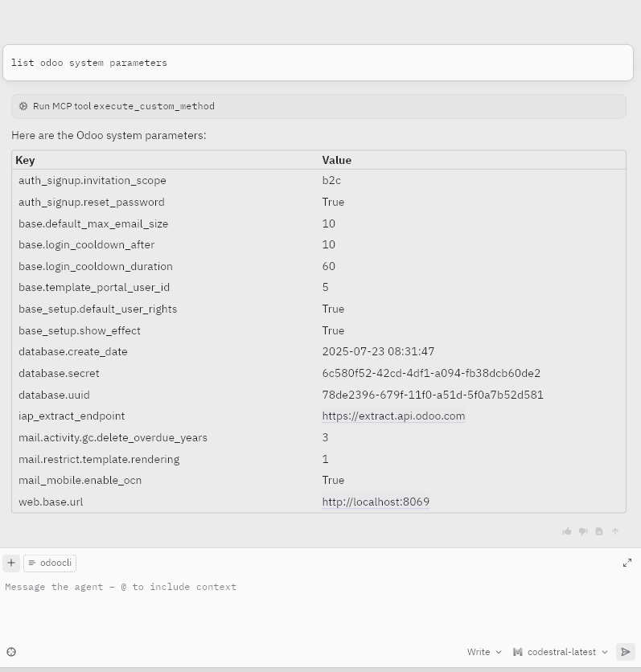Click the 'list odoo system parameters' prompt box
641x672 pixels.
point(318,63)
